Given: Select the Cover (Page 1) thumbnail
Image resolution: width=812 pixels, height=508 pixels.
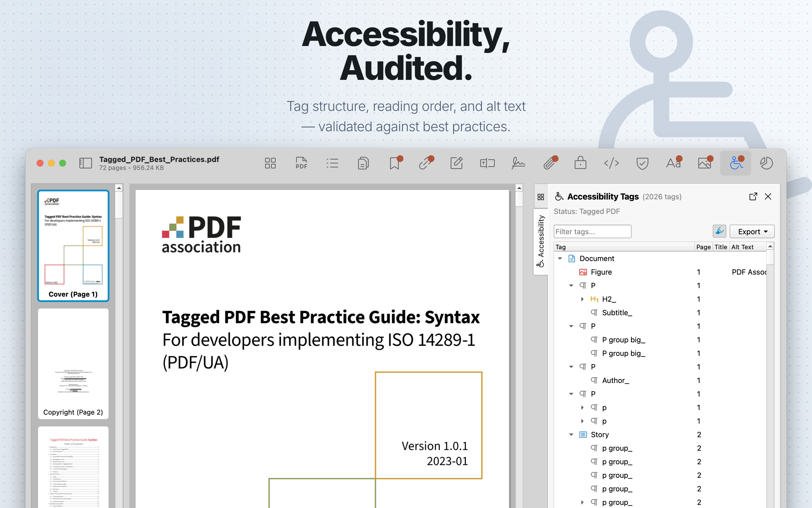Looking at the screenshot, I should click(x=73, y=246).
